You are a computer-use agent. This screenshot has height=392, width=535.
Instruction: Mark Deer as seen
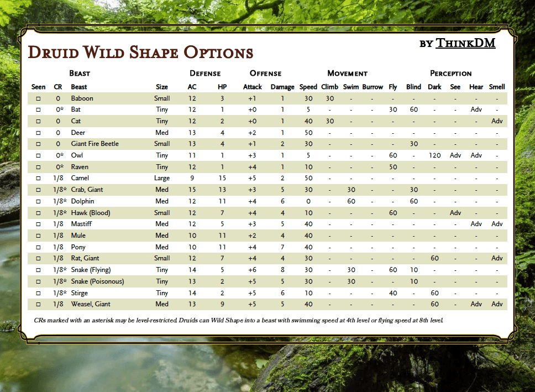click(38, 132)
